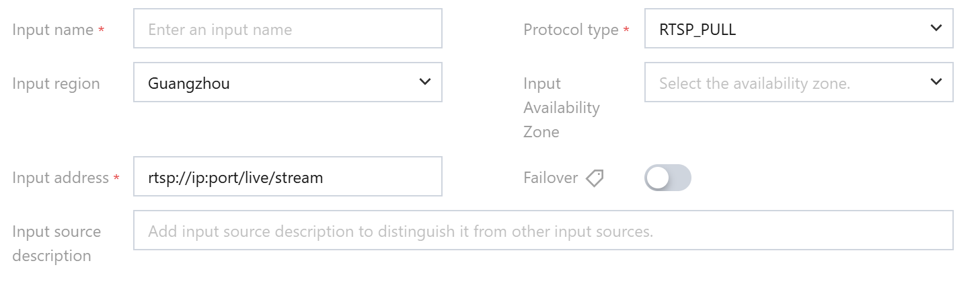This screenshot has width=980, height=290.
Task: Click into the Input address field
Action: (x=287, y=177)
